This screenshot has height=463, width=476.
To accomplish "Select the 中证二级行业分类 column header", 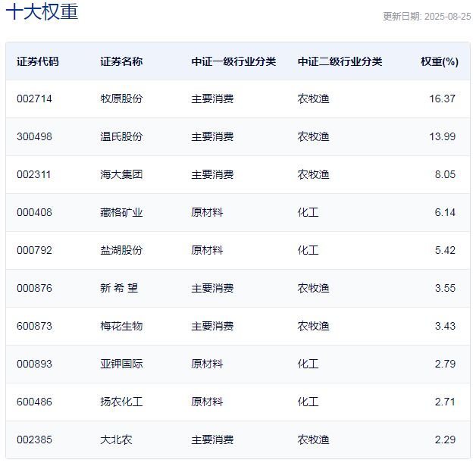I will [340, 61].
